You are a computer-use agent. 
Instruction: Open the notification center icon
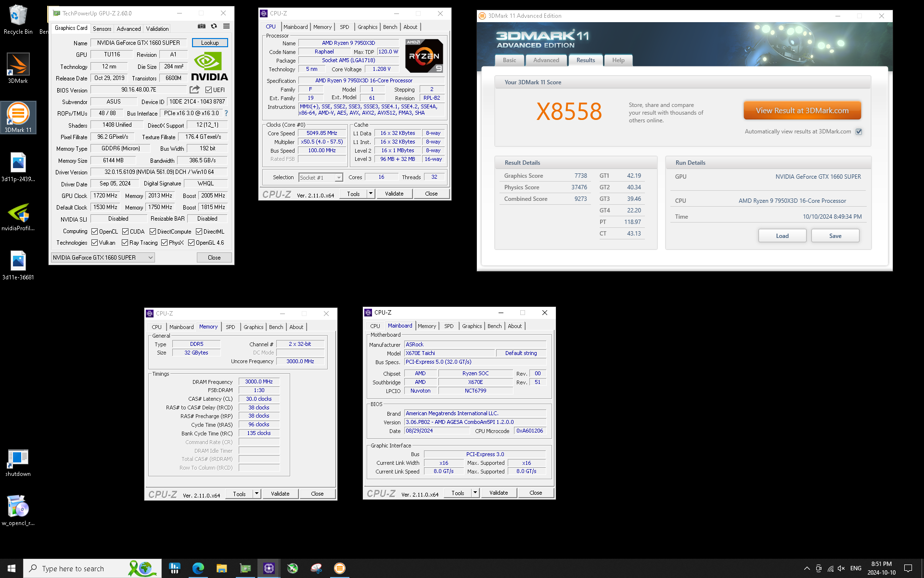(x=908, y=568)
